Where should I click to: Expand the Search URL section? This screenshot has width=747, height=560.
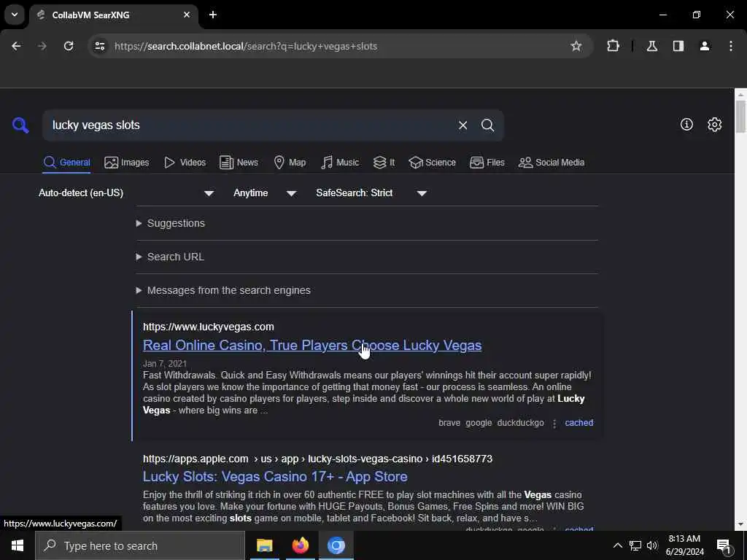(170, 257)
